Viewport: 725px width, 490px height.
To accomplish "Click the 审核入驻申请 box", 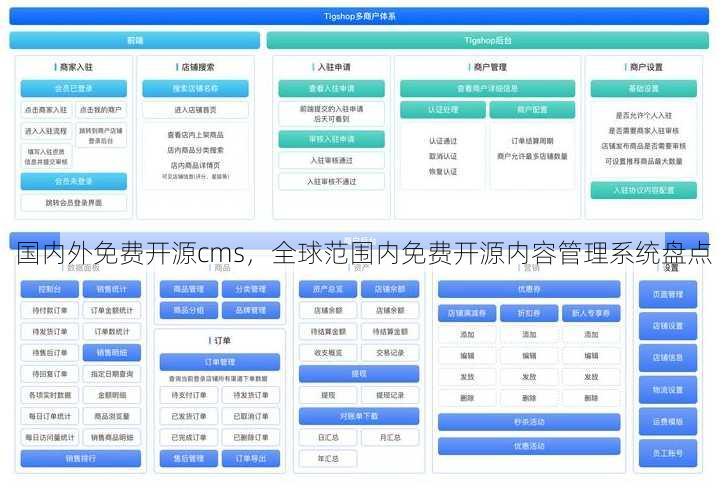I will pyautogui.click(x=331, y=139).
